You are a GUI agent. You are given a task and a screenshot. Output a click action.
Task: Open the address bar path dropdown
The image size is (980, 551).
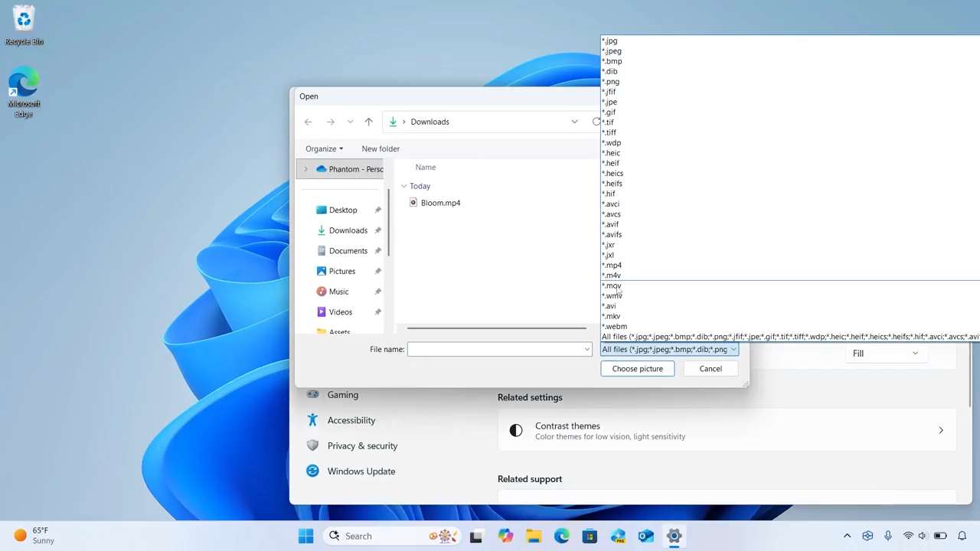coord(574,122)
